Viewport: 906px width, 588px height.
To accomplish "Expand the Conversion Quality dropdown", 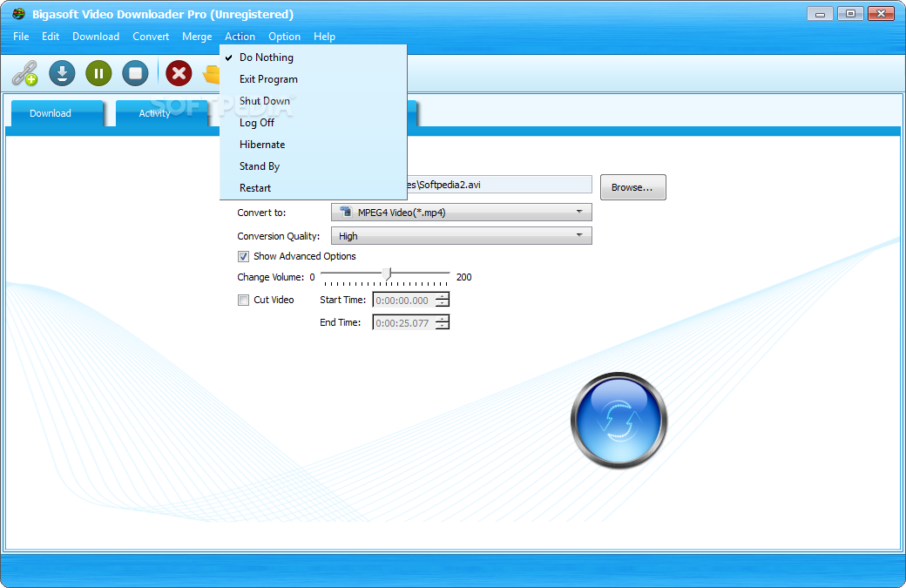I will pos(461,236).
